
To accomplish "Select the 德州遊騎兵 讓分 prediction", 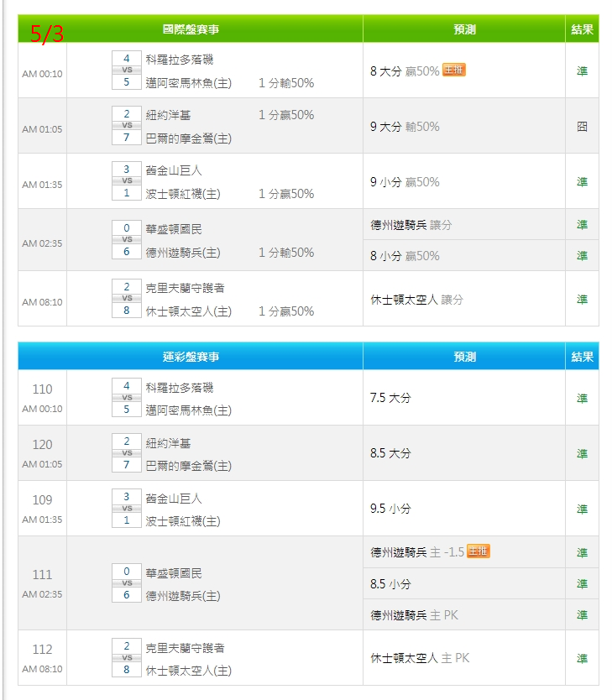I will 411,225.
